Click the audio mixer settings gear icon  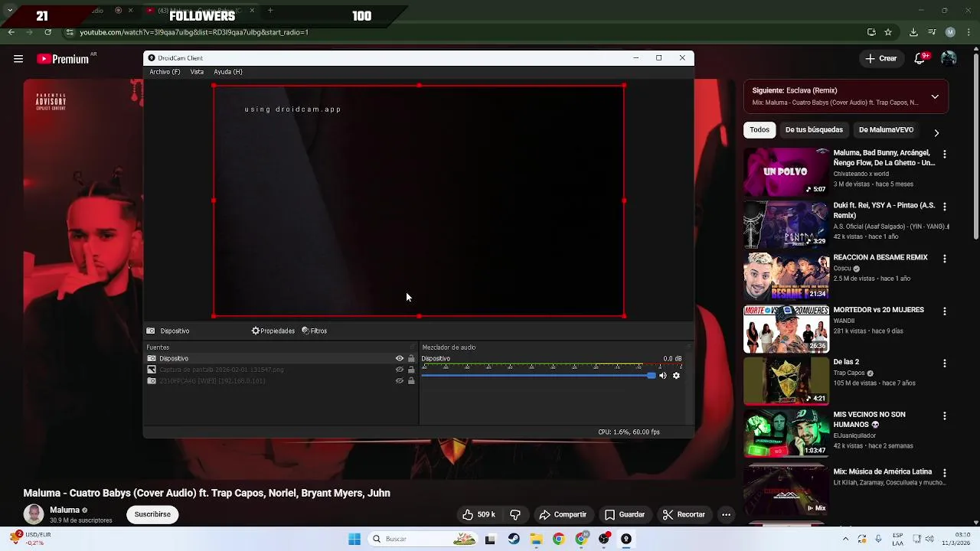coord(676,376)
